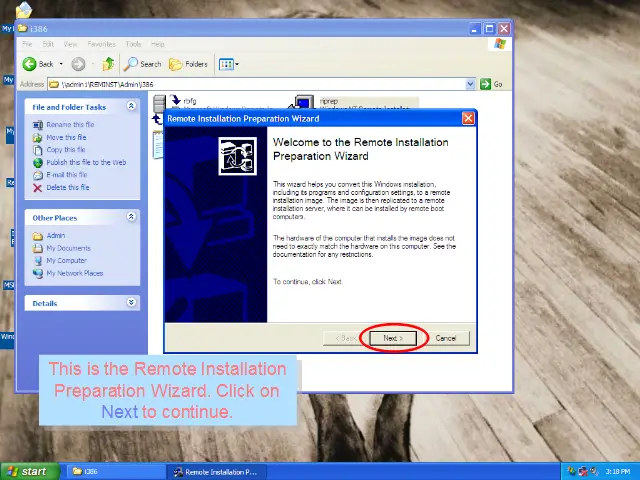This screenshot has height=480, width=640.
Task: Maximize the i386 Explorer window
Action: click(489, 29)
